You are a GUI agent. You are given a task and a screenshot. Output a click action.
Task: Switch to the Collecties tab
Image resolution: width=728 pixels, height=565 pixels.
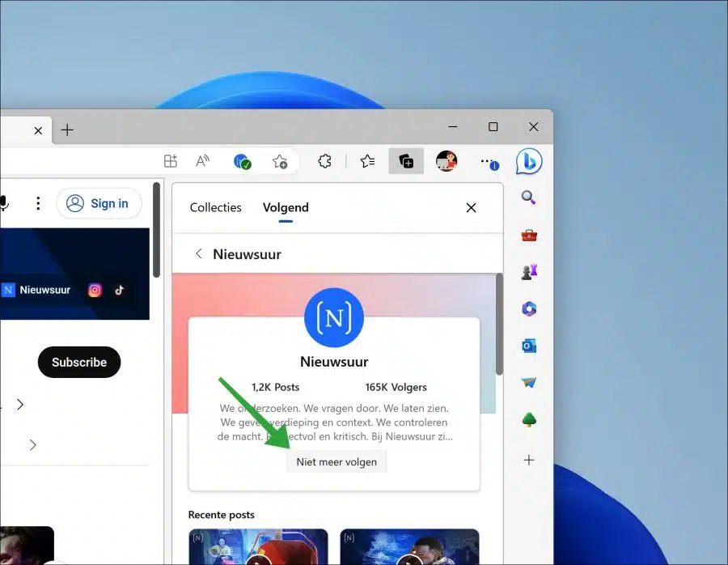215,207
